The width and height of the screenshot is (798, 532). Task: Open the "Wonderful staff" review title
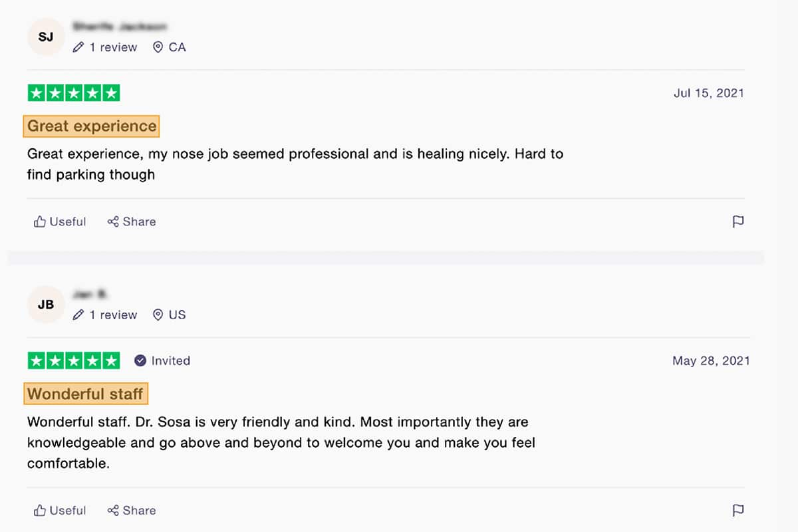pos(85,394)
